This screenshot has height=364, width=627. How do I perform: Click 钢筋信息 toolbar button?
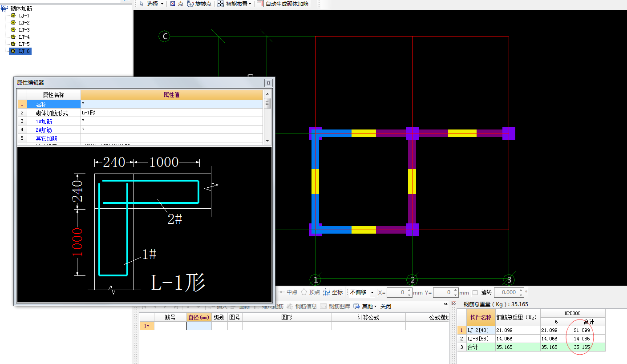click(x=302, y=306)
